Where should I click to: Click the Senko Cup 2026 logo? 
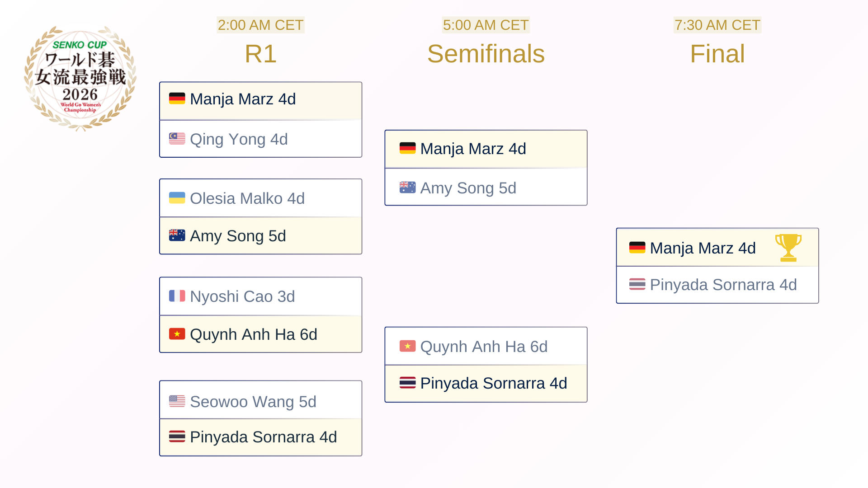80,78
